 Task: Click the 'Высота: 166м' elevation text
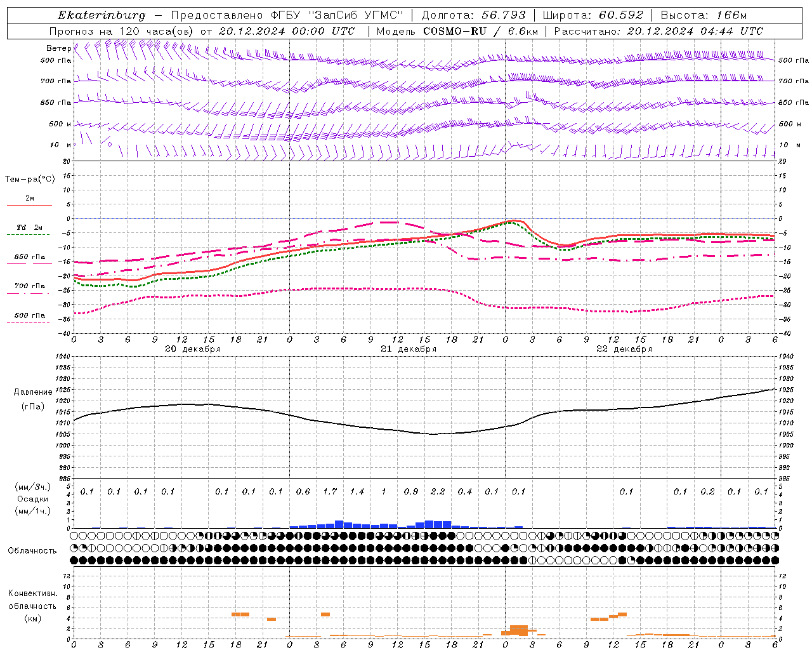click(x=704, y=15)
